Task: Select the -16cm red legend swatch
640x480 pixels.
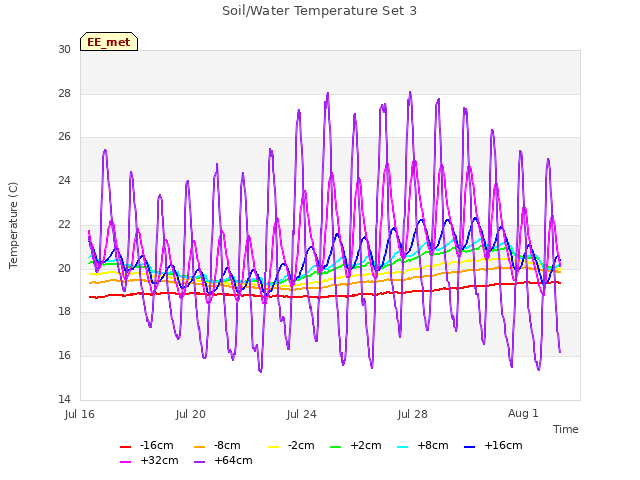Action: tap(125, 447)
